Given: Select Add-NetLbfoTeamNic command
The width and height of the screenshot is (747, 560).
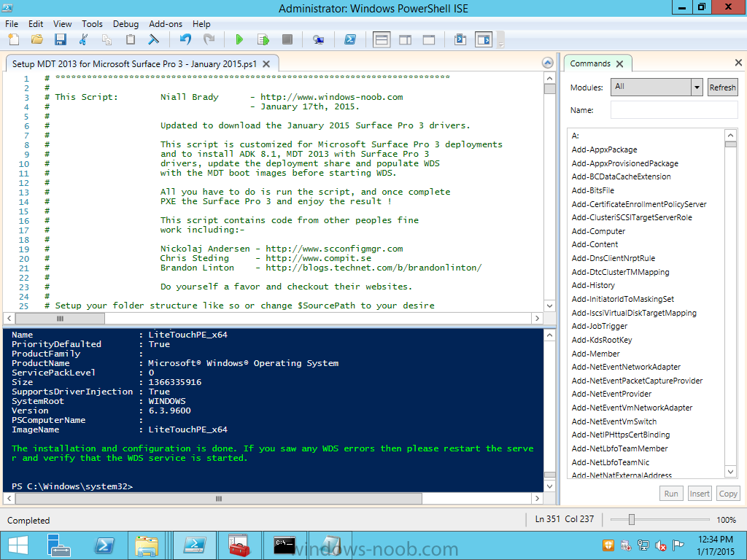Looking at the screenshot, I should click(611, 462).
